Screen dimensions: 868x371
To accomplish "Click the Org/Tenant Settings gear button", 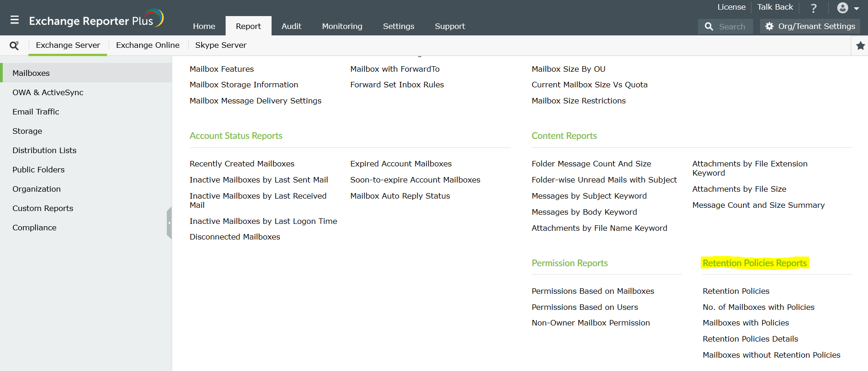I will pyautogui.click(x=810, y=26).
